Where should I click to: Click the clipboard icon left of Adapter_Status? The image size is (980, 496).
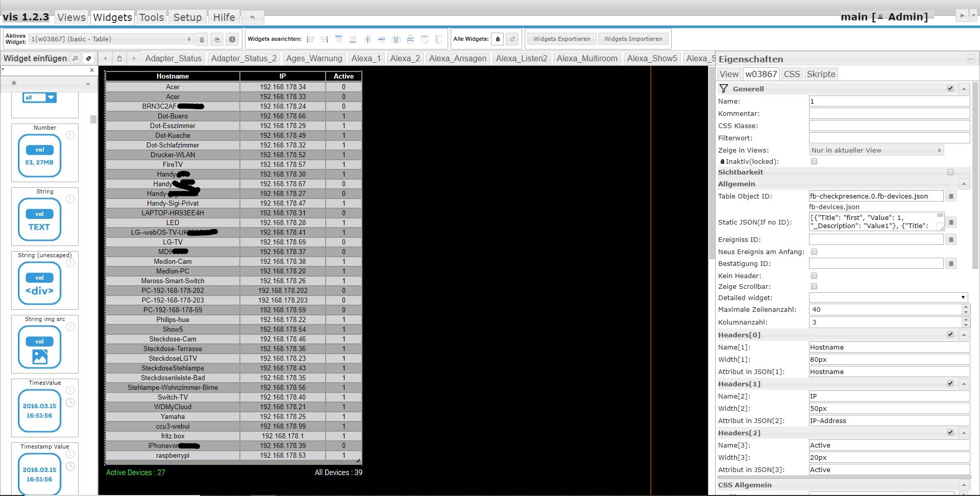coord(119,59)
